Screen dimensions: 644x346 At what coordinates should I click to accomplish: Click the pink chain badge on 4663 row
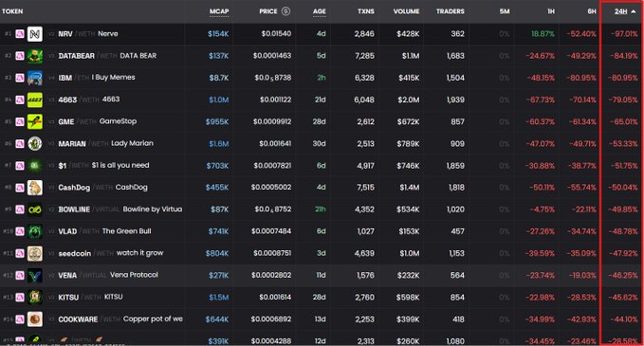[20, 100]
